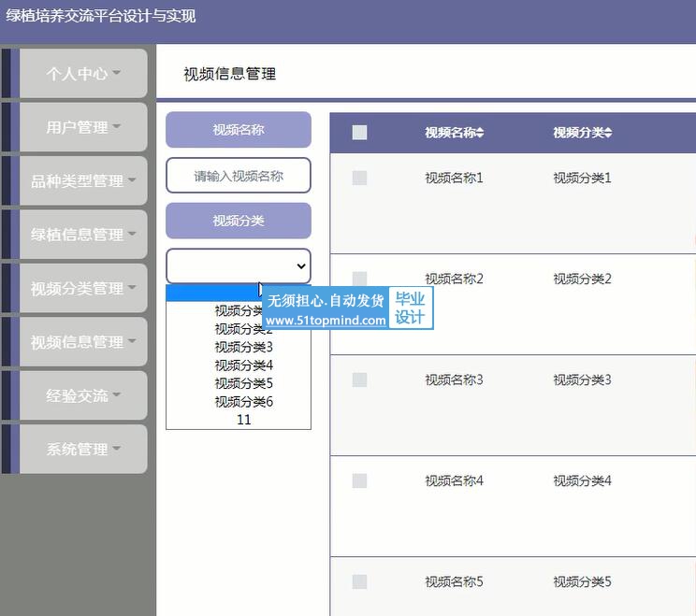Open the 用户管理 sidebar menu
The image size is (696, 616).
coord(83,127)
